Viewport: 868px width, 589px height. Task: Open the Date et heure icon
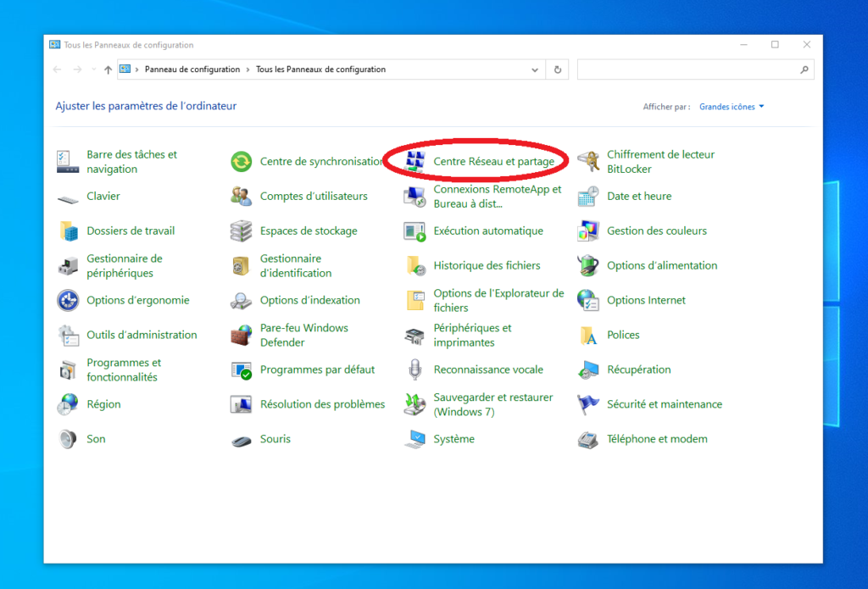[x=588, y=197]
